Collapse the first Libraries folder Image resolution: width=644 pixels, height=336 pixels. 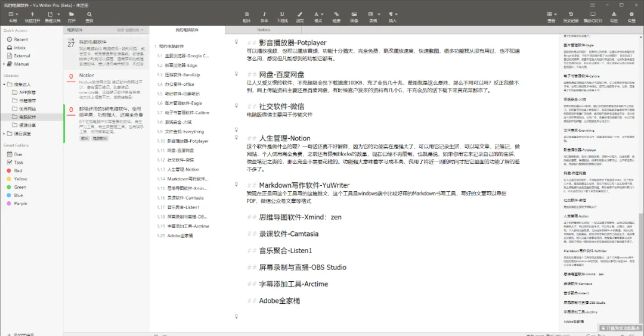click(x=4, y=84)
